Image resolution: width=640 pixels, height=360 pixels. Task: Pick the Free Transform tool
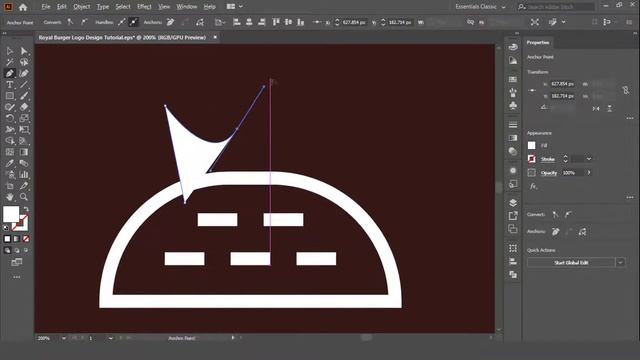tap(24, 129)
